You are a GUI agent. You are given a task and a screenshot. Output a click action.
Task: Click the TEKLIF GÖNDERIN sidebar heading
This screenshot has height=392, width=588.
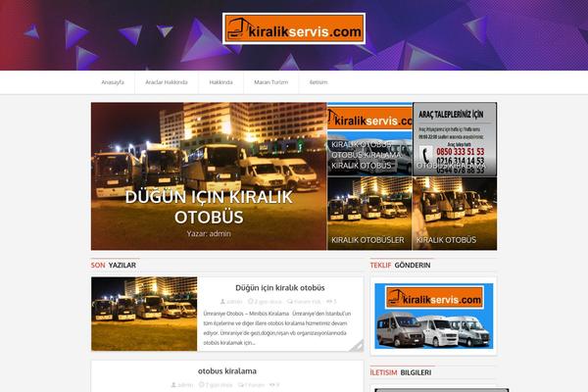[x=400, y=266]
